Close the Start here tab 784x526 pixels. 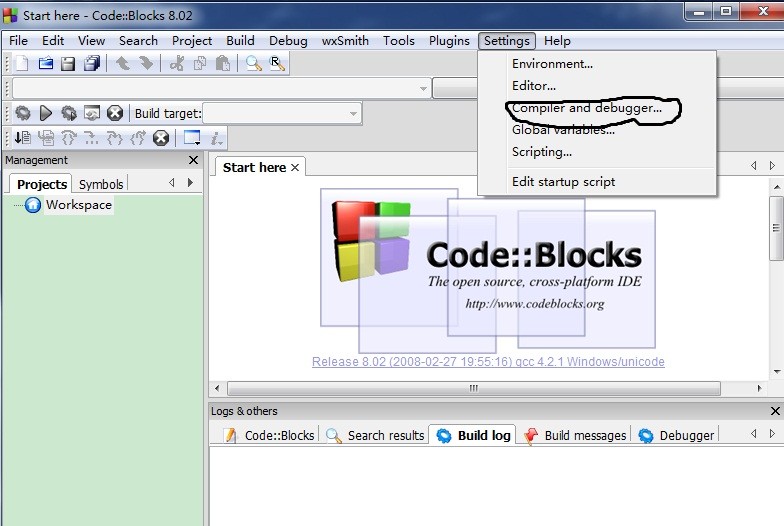click(x=295, y=168)
